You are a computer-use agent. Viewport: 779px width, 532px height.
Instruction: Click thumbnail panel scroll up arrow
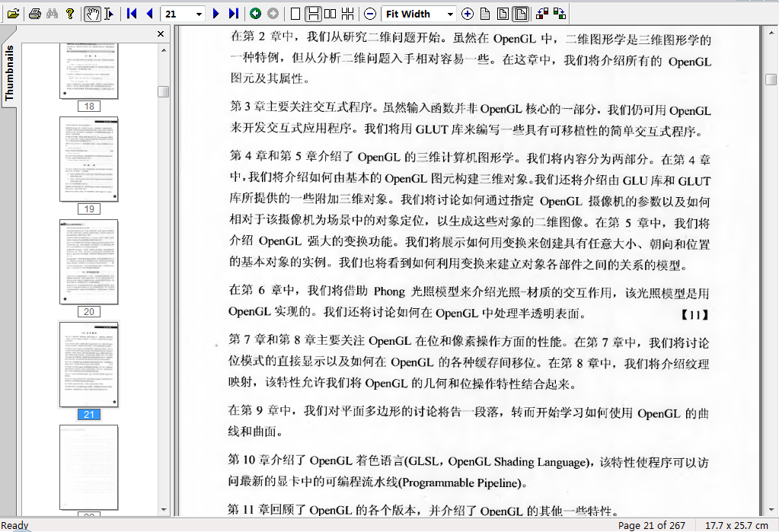tap(164, 50)
